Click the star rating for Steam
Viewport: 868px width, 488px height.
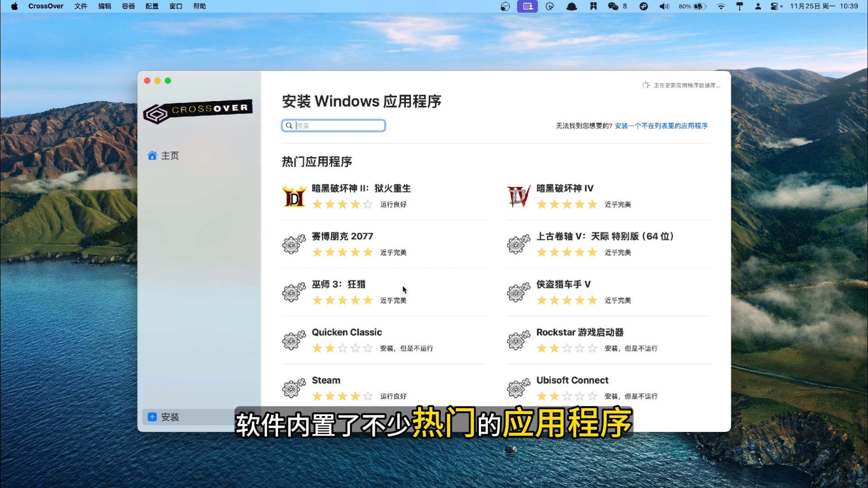click(342, 396)
